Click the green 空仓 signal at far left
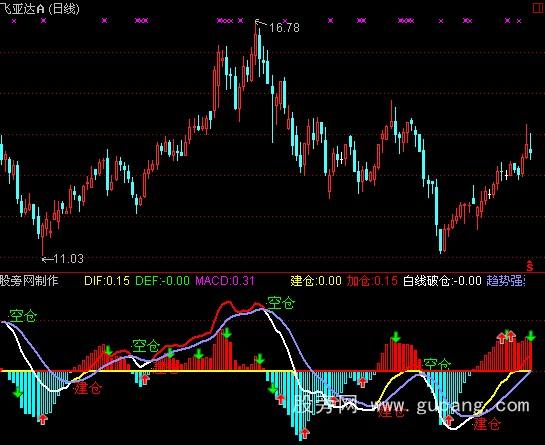 [x=23, y=316]
